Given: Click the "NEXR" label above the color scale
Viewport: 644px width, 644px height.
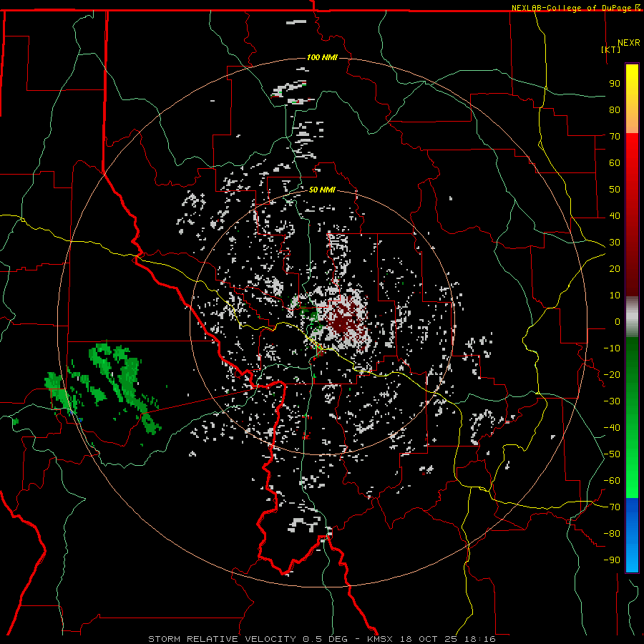Looking at the screenshot, I should tap(628, 43).
